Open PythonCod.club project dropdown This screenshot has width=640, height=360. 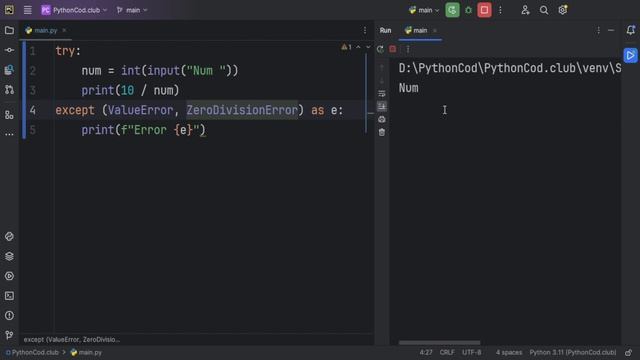74,10
